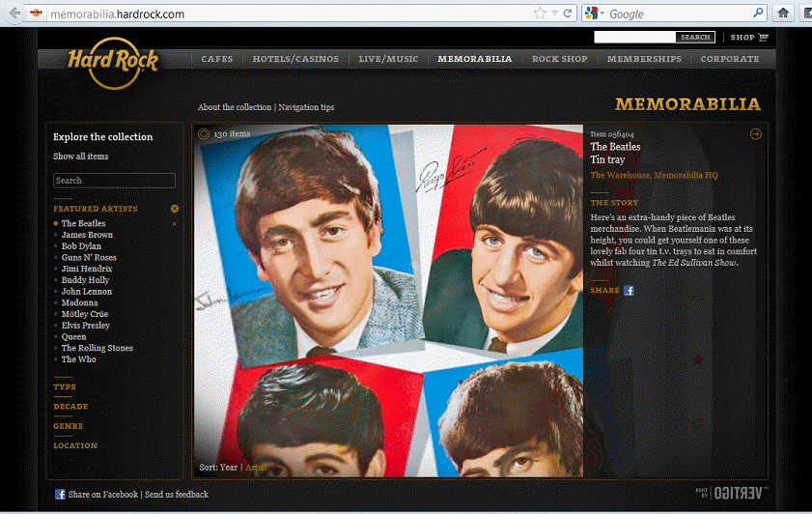Open the ROCK SHOP menu item

coord(560,59)
